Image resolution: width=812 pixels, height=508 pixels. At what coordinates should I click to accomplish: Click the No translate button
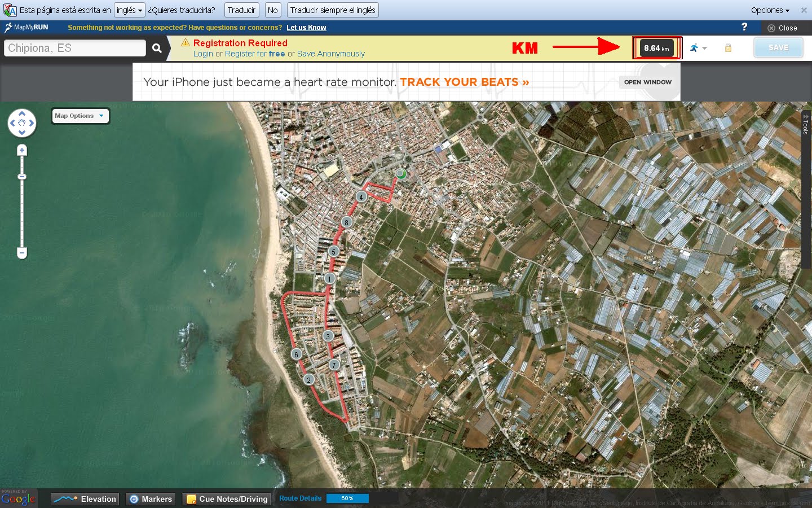pos(273,10)
